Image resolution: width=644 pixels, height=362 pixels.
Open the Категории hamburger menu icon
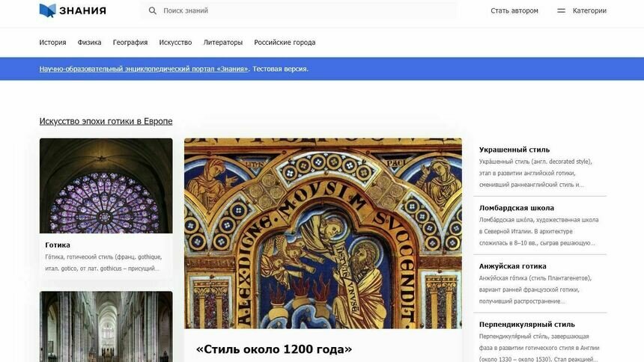pos(561,10)
